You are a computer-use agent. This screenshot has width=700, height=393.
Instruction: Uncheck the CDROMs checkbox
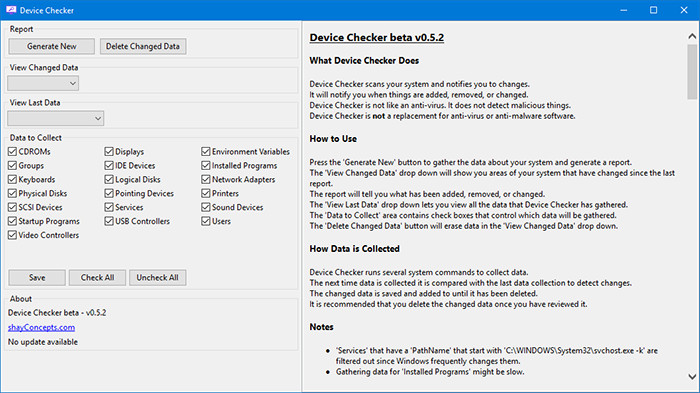pos(12,151)
